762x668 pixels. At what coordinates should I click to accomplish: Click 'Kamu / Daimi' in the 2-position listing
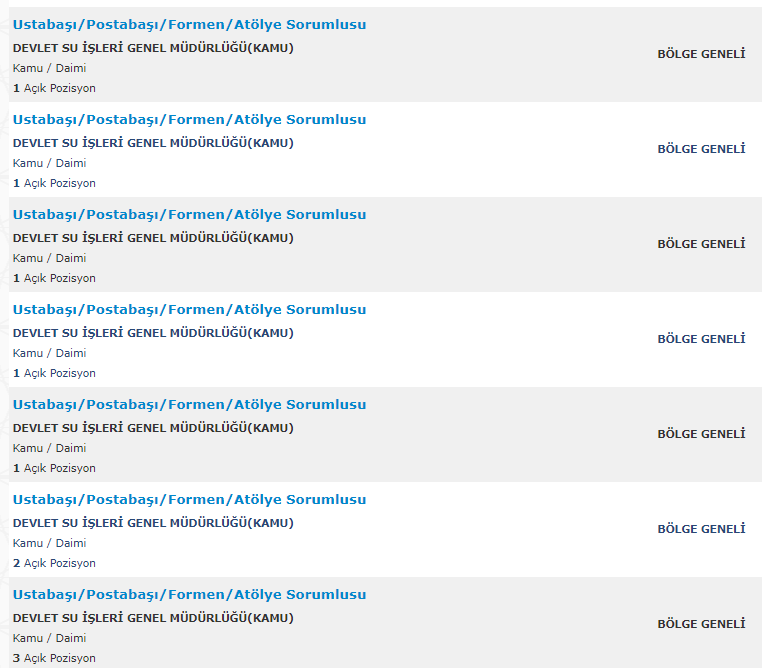click(49, 543)
